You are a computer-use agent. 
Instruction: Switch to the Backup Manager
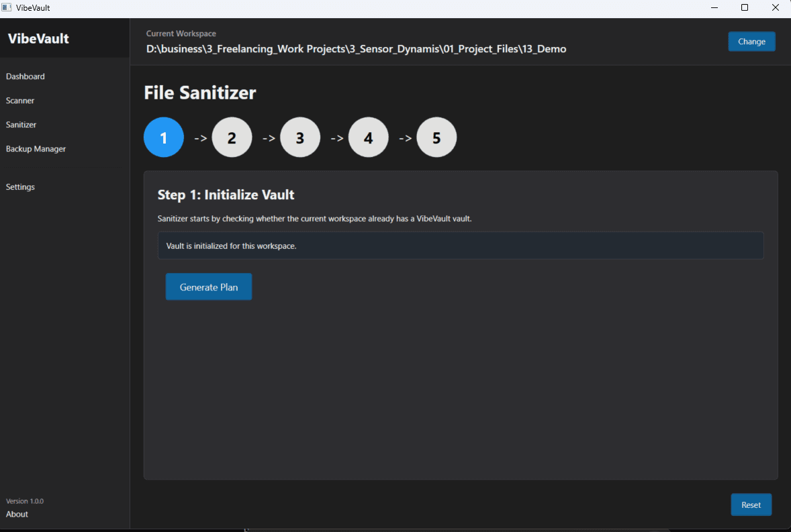36,148
